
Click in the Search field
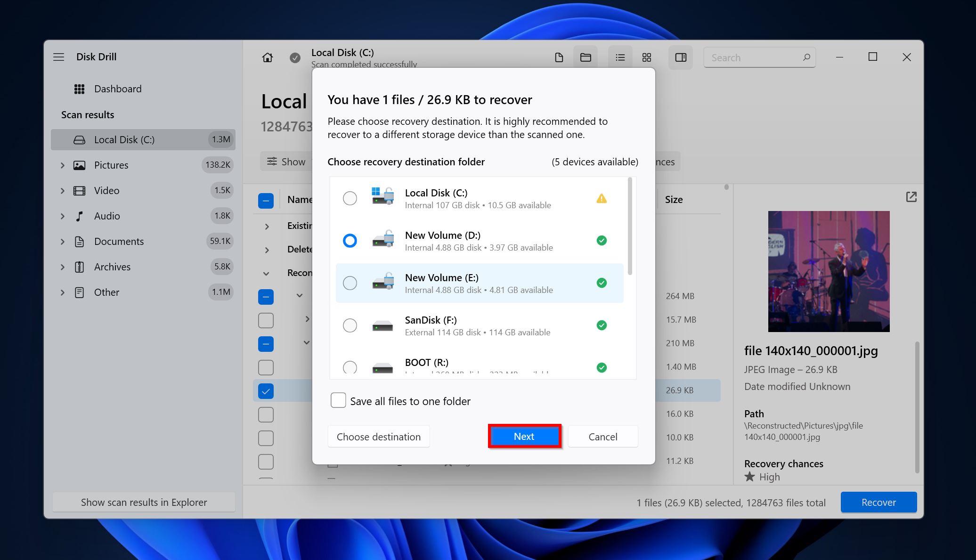coord(759,57)
